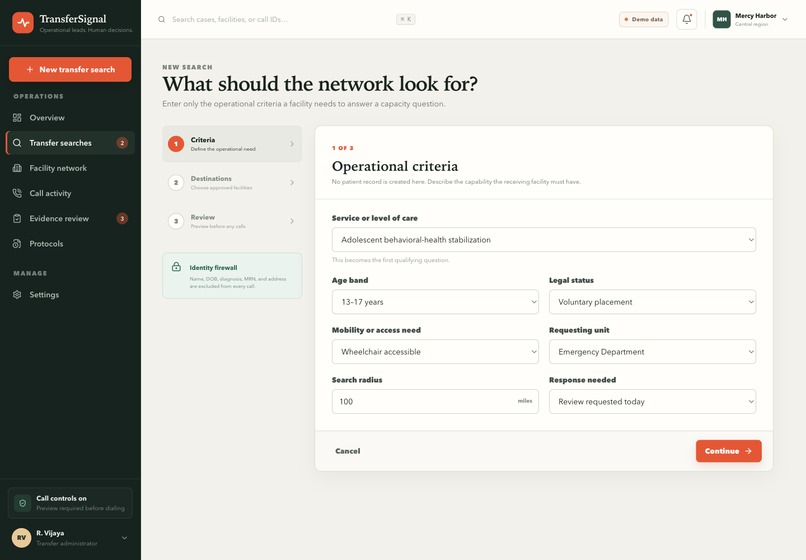Go to Facility network
The height and width of the screenshot is (560, 806).
tap(70, 168)
